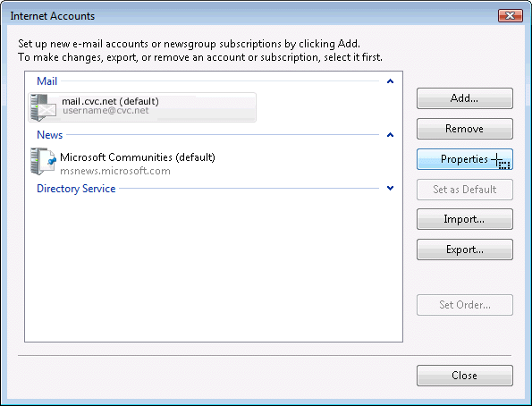The height and width of the screenshot is (406, 532).
Task: Import an account with Import...
Action: (464, 219)
